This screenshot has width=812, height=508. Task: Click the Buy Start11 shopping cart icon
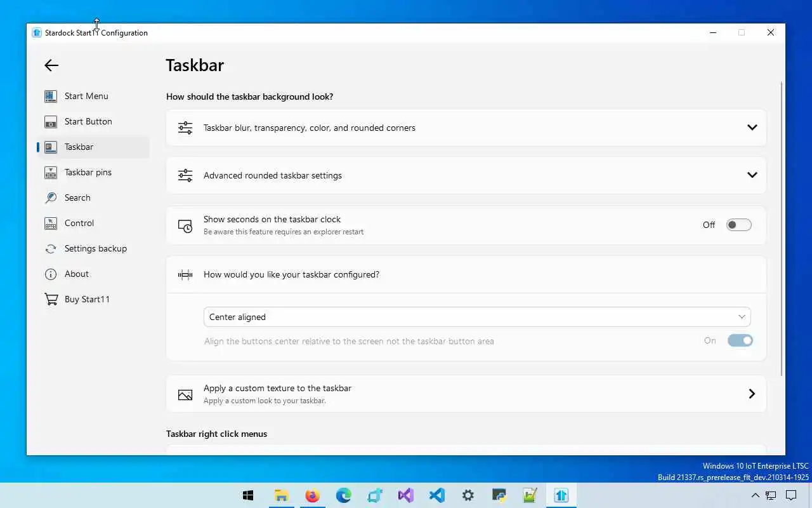(x=51, y=299)
